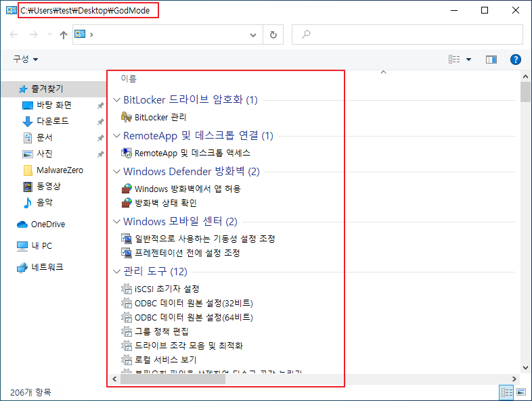532x401 pixels.
Task: Open RemoteApp 및 데스크톱 액세스 icon
Action: 126,154
